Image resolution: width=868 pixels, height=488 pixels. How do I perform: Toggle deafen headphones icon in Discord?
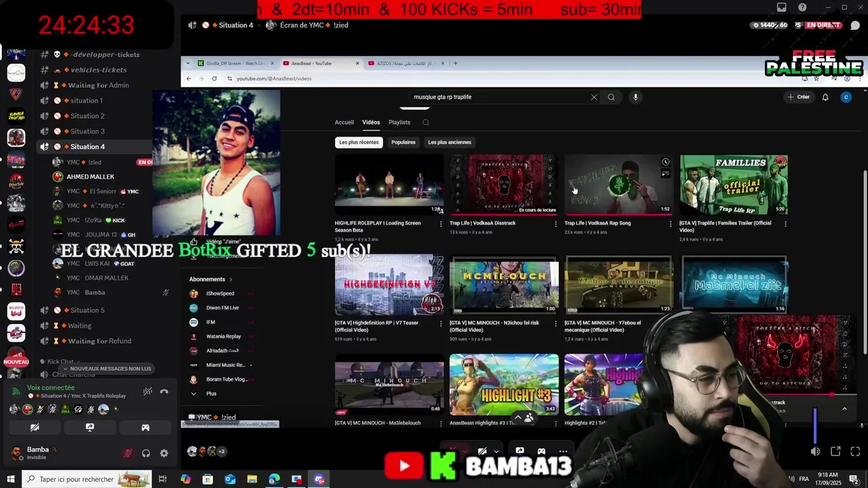(146, 453)
